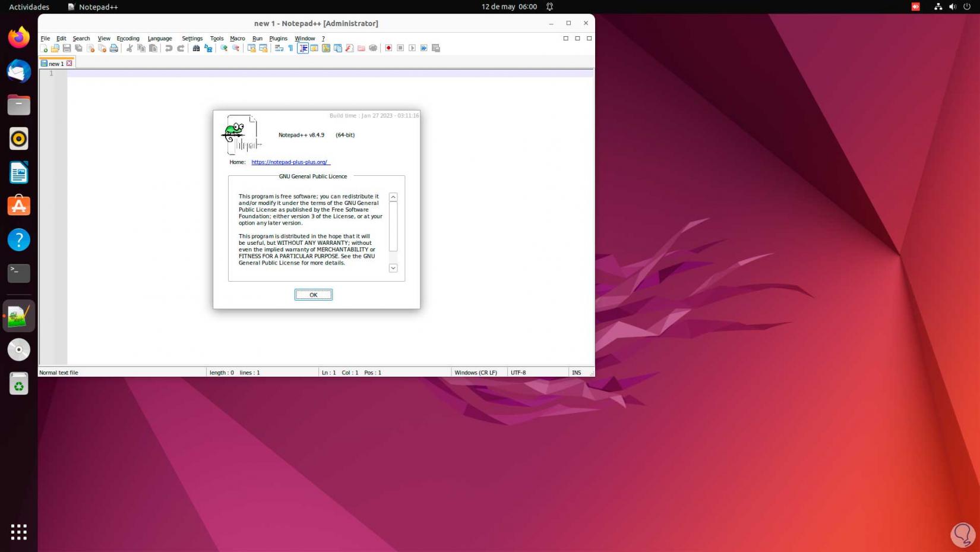The width and height of the screenshot is (980, 552).
Task: Click the Monitoring toolbar icon
Action: [x=373, y=48]
